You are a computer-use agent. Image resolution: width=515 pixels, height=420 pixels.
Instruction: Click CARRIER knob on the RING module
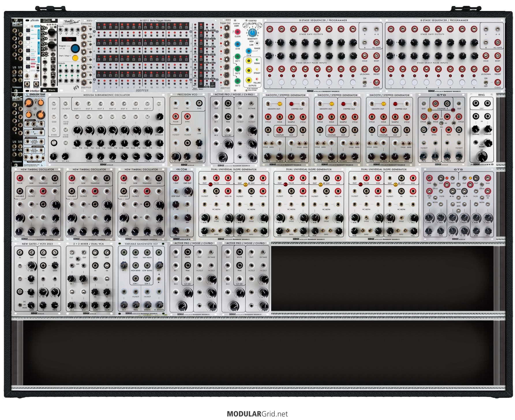pos(488,129)
